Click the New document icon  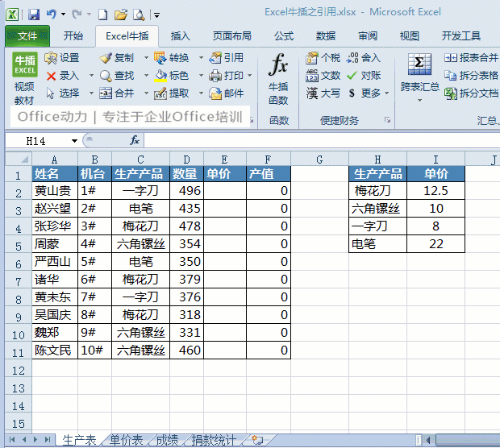pos(102,15)
